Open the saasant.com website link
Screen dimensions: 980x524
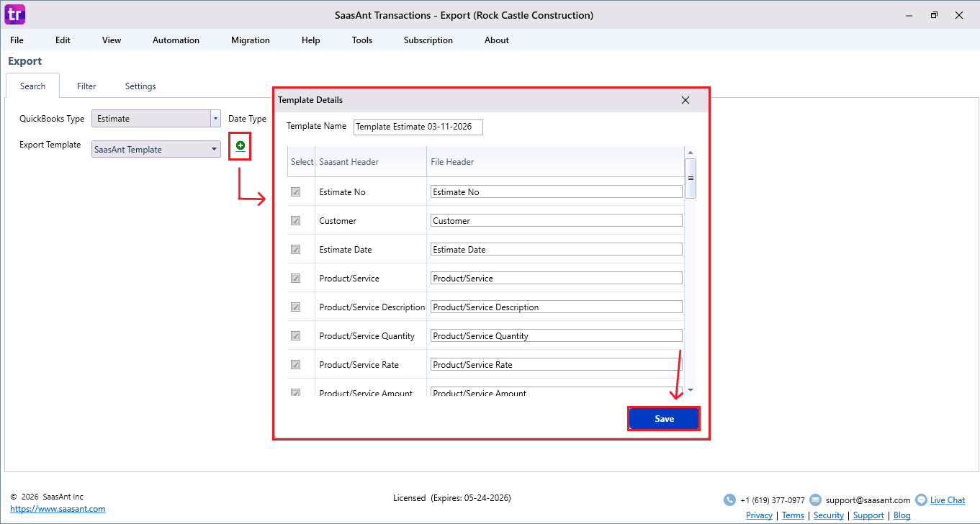click(x=58, y=509)
